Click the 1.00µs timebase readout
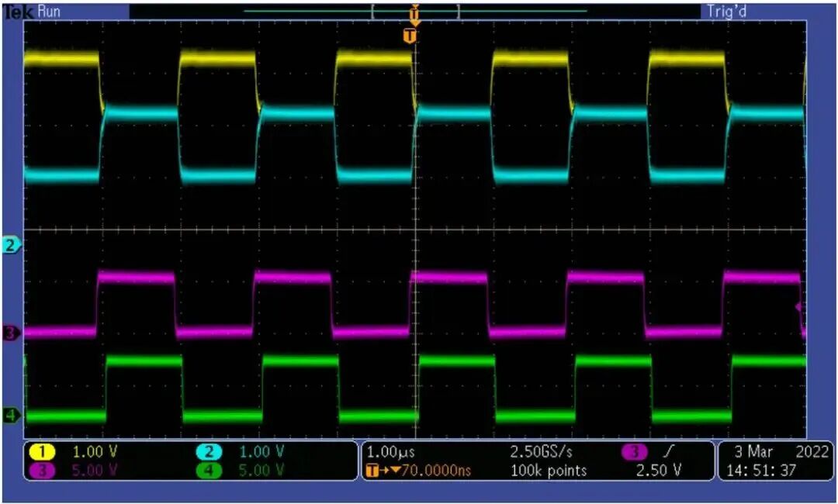Viewport: 838px width, 504px height. pyautogui.click(x=390, y=452)
